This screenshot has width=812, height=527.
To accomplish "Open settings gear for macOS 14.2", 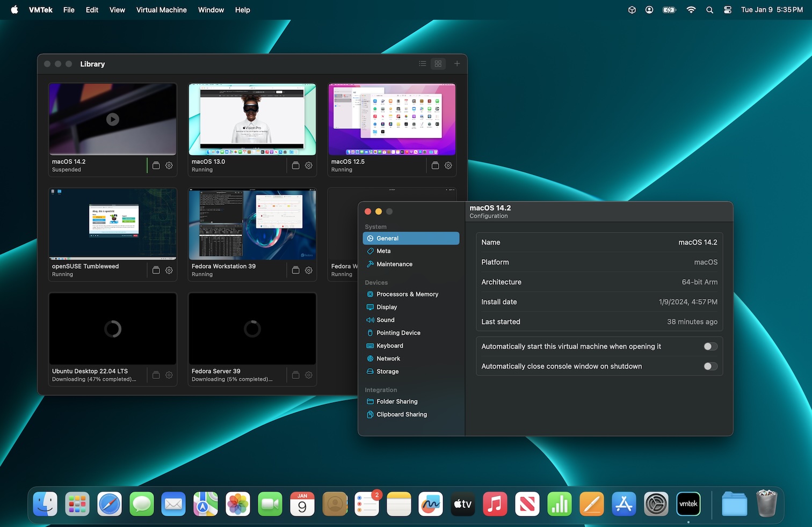I will coord(169,165).
